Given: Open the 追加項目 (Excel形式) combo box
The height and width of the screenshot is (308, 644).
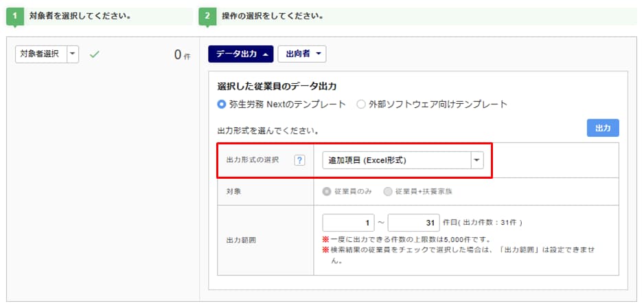Looking at the screenshot, I should point(395,160).
